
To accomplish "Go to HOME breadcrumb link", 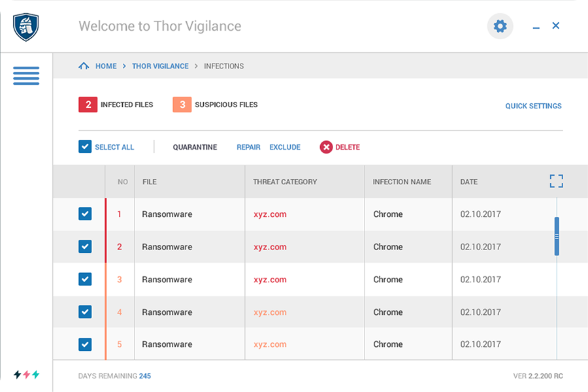I will pos(106,66).
